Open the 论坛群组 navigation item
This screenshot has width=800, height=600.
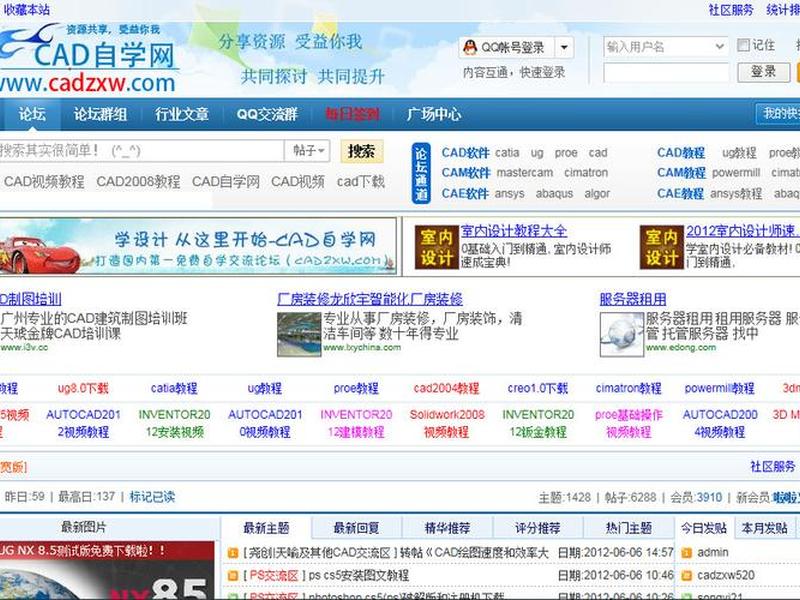tap(101, 114)
